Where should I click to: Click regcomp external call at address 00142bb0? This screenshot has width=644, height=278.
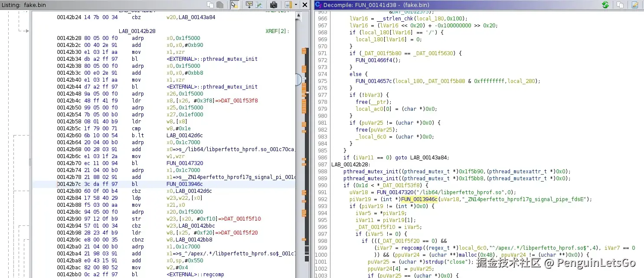196,275
